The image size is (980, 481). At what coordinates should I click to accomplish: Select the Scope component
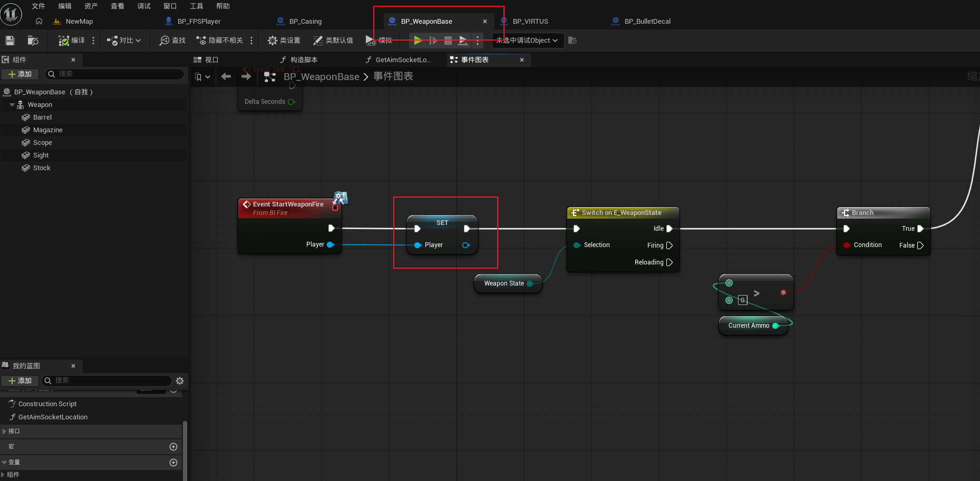(42, 143)
